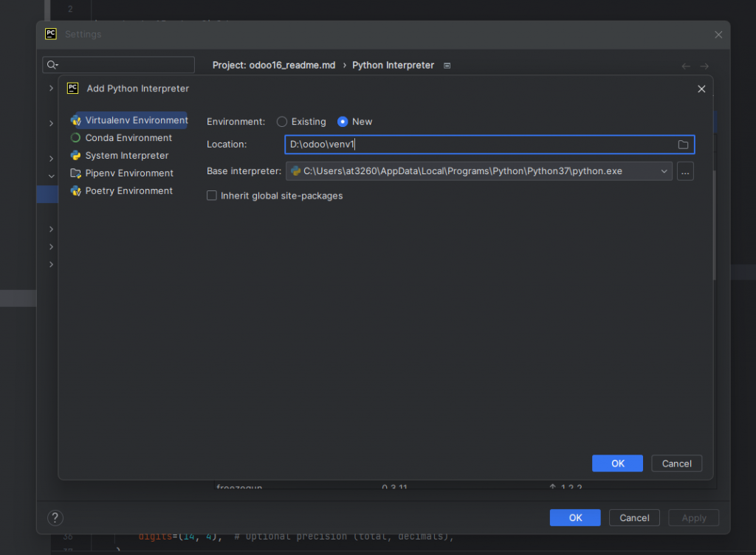Click the Poetry Environment Python icon
The width and height of the screenshot is (756, 555).
76,190
